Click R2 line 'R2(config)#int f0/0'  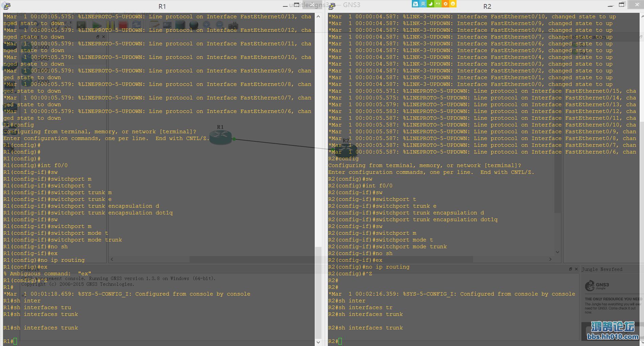pos(360,186)
